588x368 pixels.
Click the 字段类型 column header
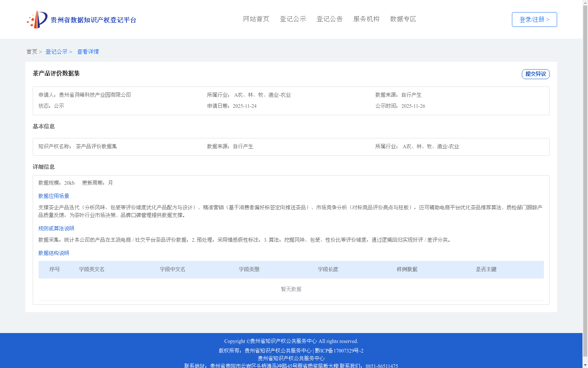pyautogui.click(x=249, y=269)
